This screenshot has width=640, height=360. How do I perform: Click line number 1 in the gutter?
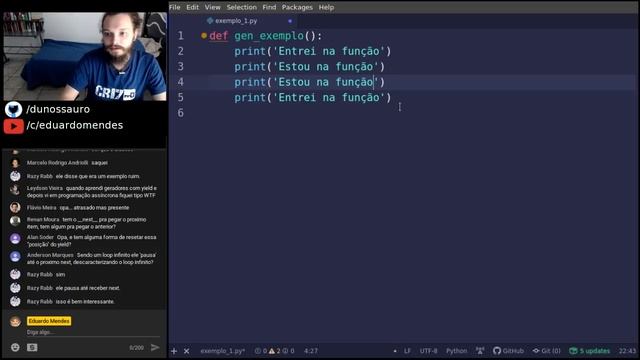[180, 36]
